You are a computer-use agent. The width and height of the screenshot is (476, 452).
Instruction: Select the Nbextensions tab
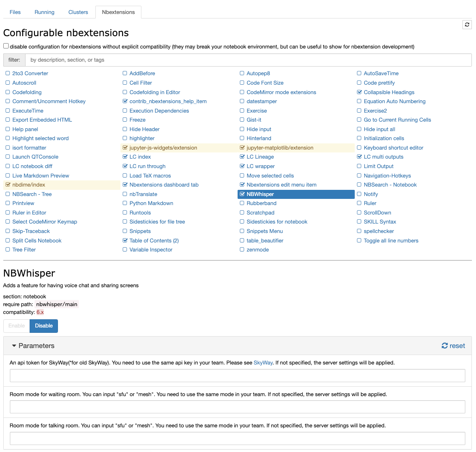118,12
